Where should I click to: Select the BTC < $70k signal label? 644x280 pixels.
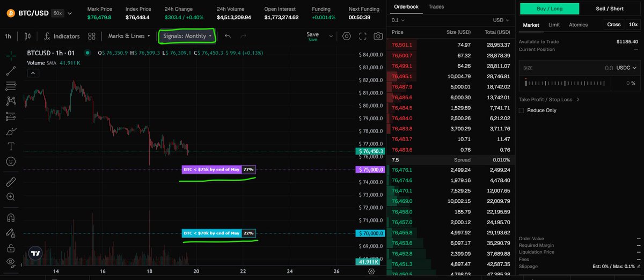coord(218,233)
